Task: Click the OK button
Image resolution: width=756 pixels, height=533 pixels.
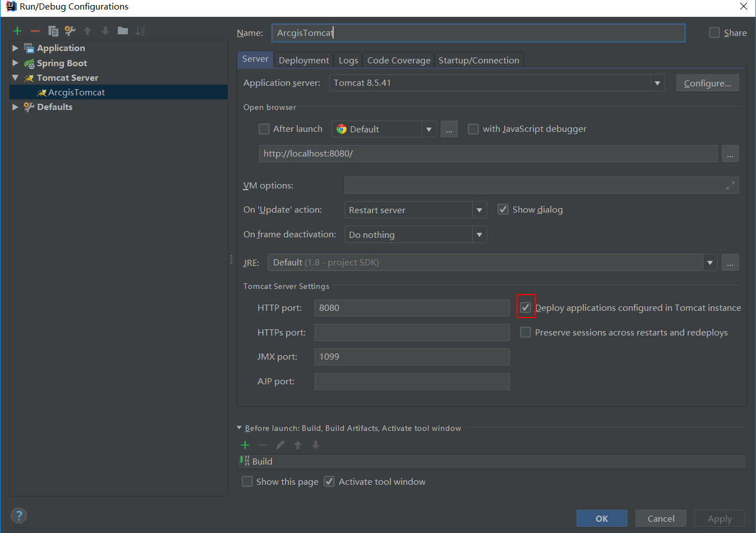Action: (602, 518)
